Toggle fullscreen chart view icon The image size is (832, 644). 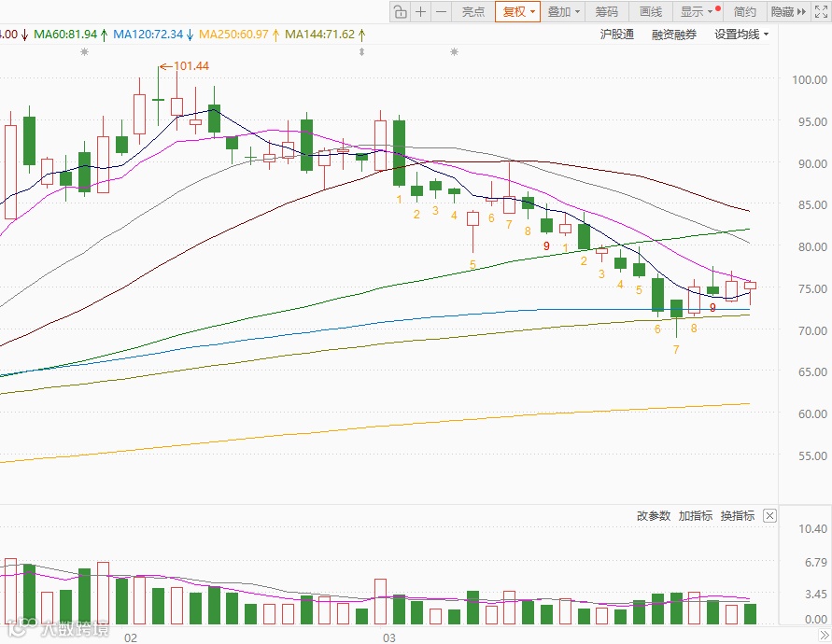(x=821, y=12)
